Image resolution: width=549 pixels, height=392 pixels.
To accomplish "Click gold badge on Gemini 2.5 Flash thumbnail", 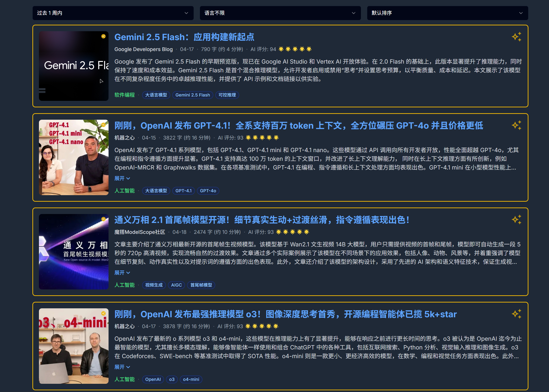I will [x=103, y=36].
